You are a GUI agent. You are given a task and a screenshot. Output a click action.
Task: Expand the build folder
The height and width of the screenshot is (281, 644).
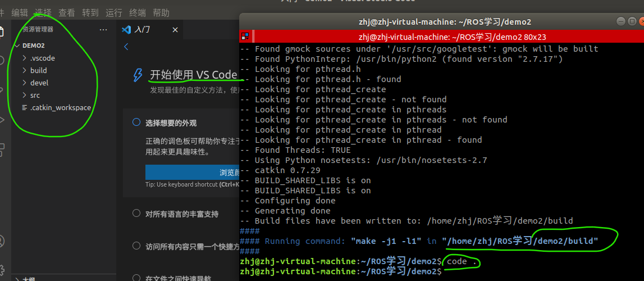point(25,71)
